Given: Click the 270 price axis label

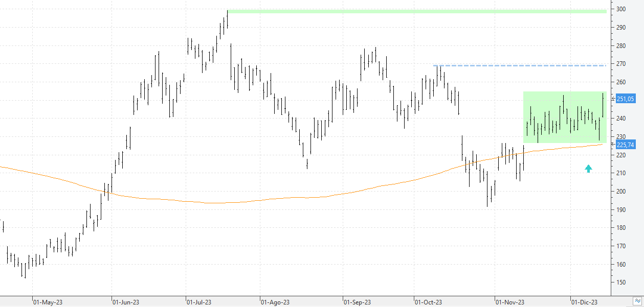Looking at the screenshot, I should point(621,64).
